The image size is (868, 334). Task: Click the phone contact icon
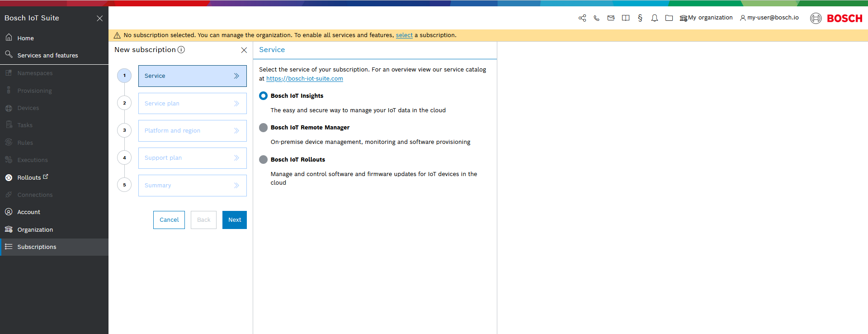pyautogui.click(x=597, y=18)
